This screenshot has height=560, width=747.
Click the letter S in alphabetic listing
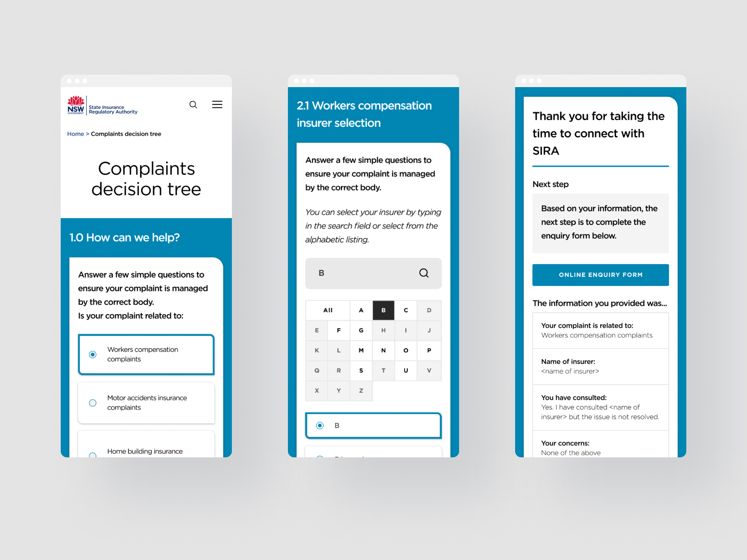[361, 369]
